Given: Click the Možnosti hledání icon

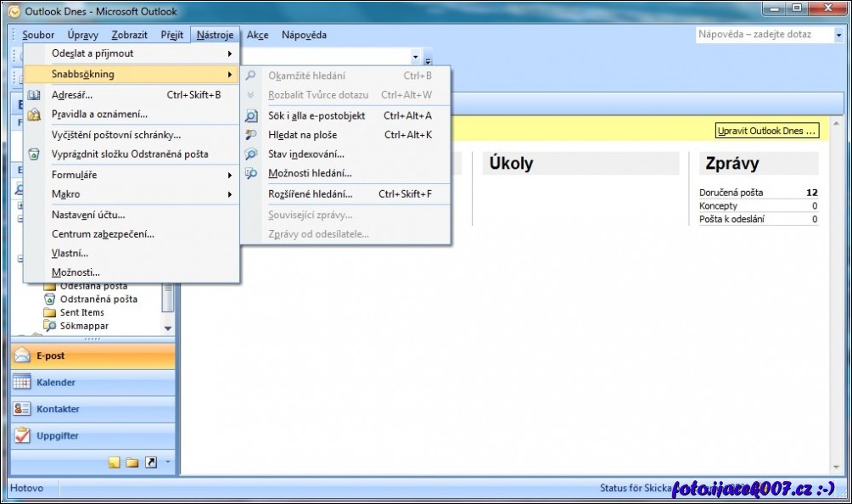Looking at the screenshot, I should tap(251, 173).
